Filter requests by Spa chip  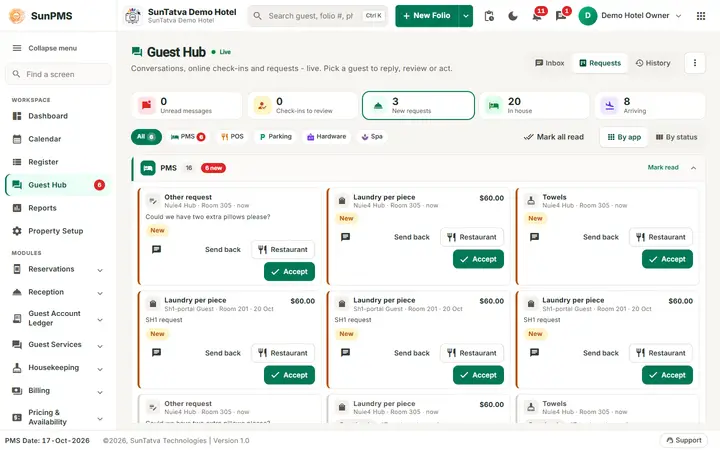point(372,137)
